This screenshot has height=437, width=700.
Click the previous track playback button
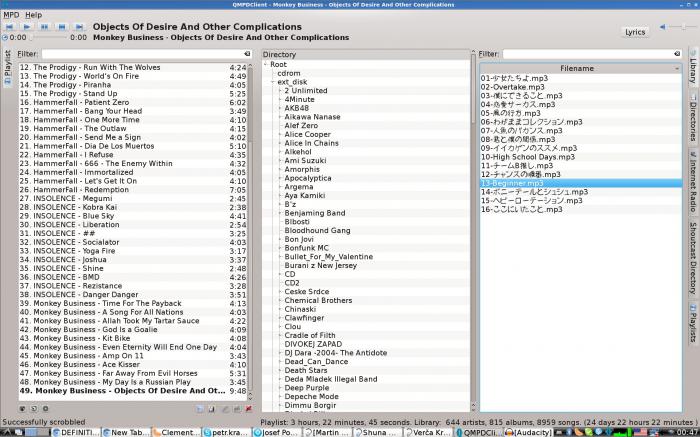coord(9,27)
